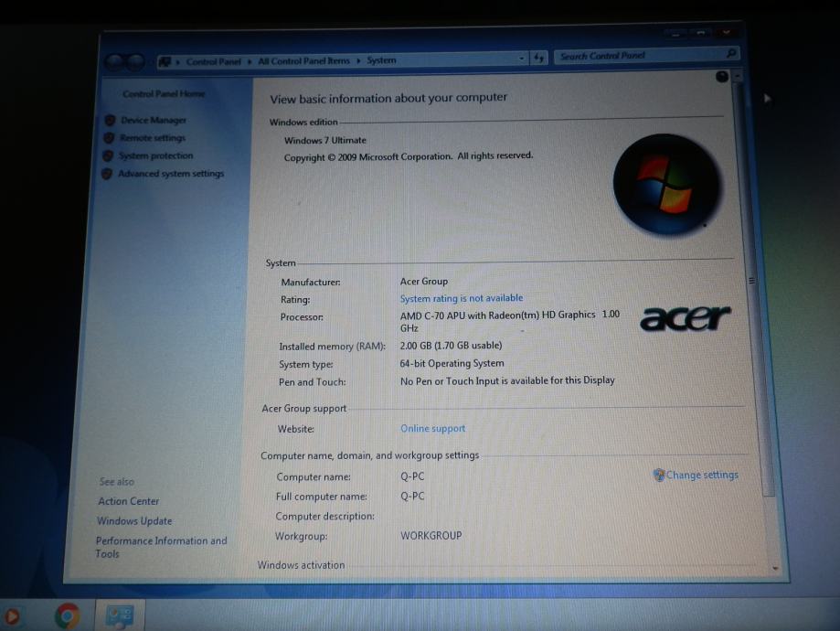Open Windows Media Player from taskbar
The image size is (840, 631).
coord(12,616)
